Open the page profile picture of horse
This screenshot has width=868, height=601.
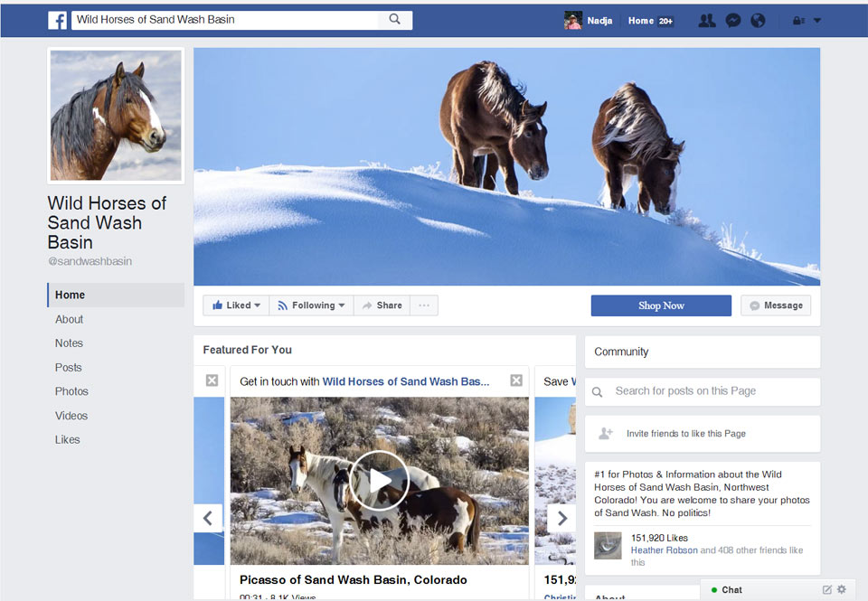(116, 115)
